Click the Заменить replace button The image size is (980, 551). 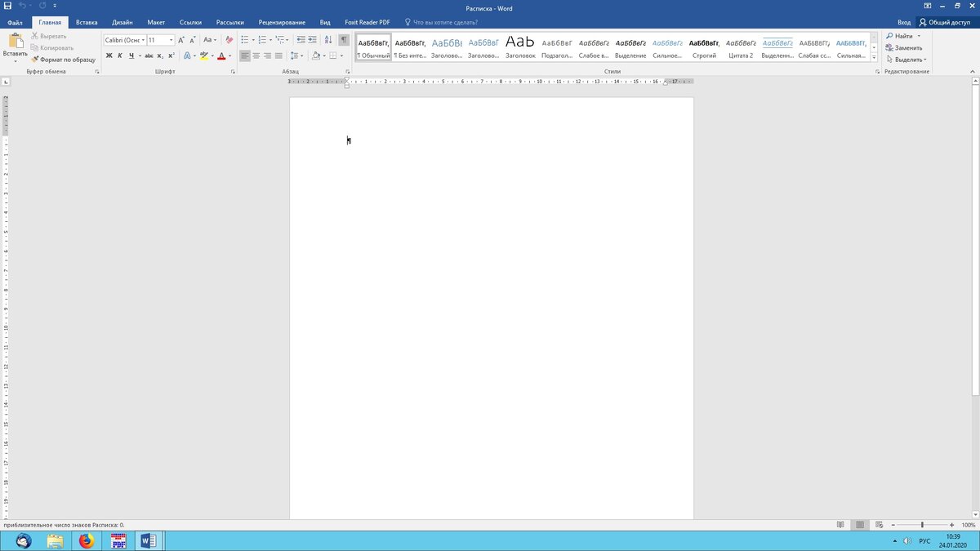pos(904,47)
